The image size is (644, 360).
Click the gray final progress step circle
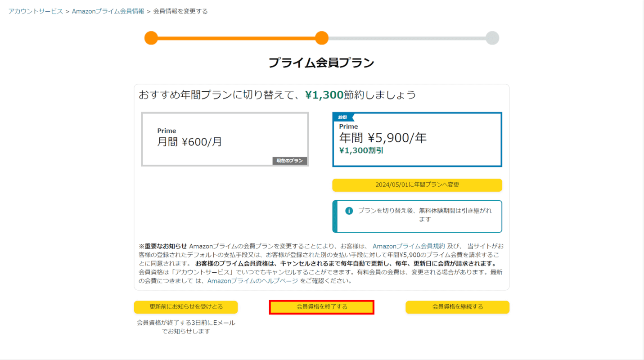pos(492,38)
